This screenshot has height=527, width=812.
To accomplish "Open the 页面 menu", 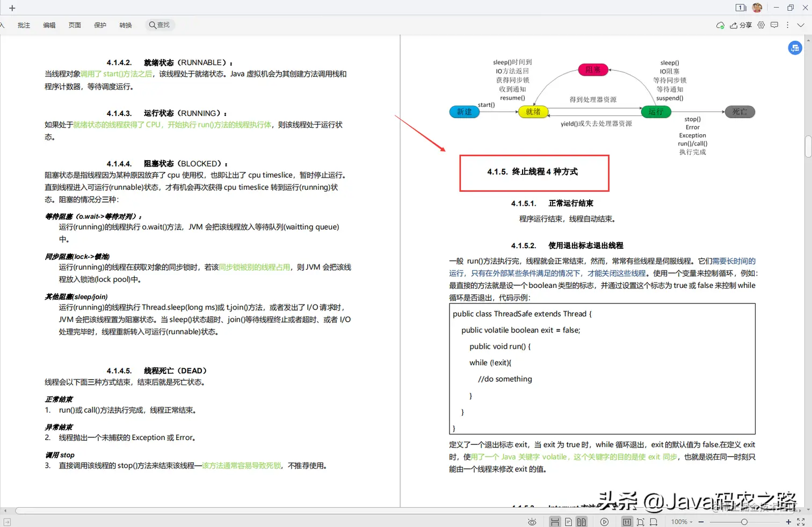I will tap(75, 25).
